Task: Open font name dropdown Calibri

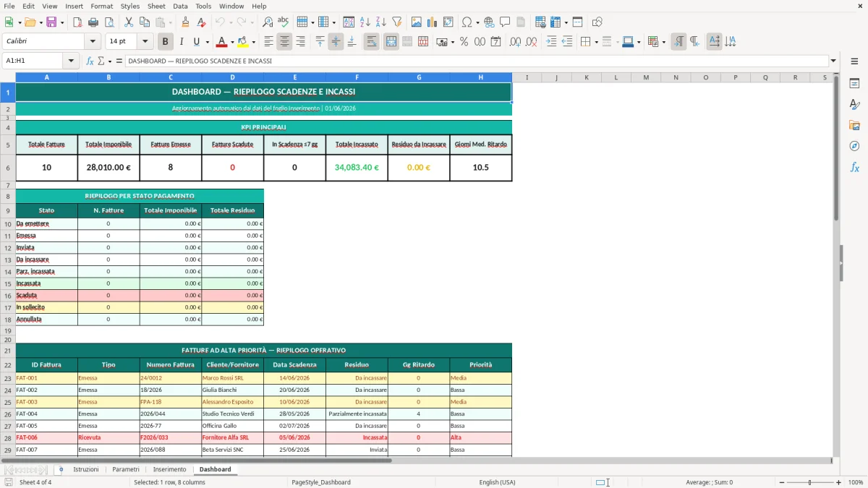Action: click(x=93, y=42)
